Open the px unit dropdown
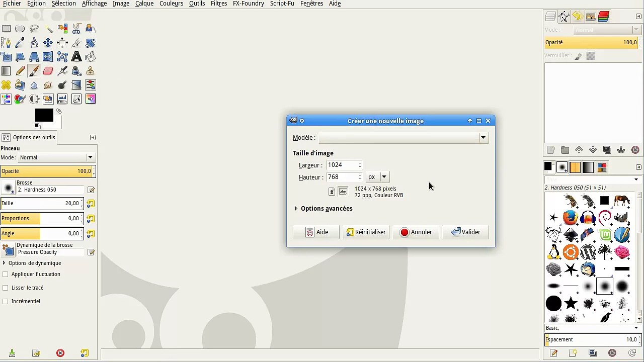The image size is (644, 362). [377, 177]
